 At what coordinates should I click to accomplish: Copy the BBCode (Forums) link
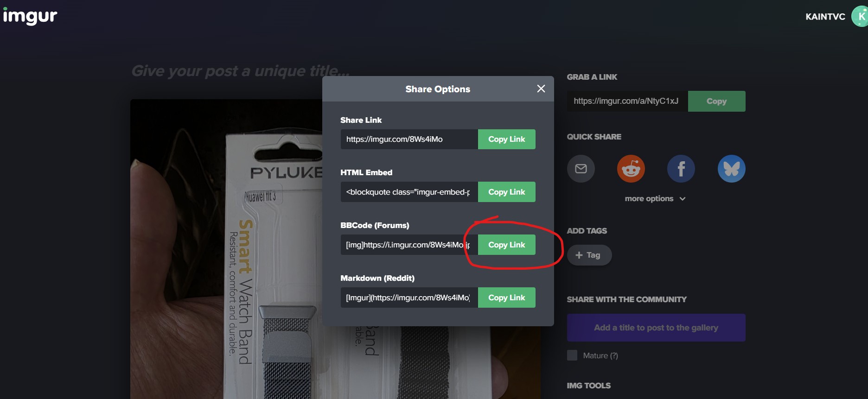[507, 245]
